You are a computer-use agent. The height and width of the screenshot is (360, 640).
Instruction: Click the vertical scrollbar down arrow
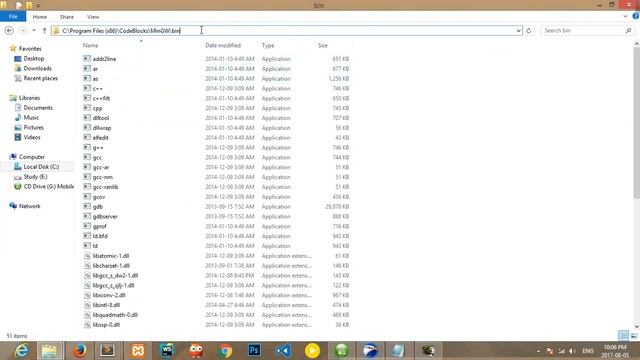(637, 326)
